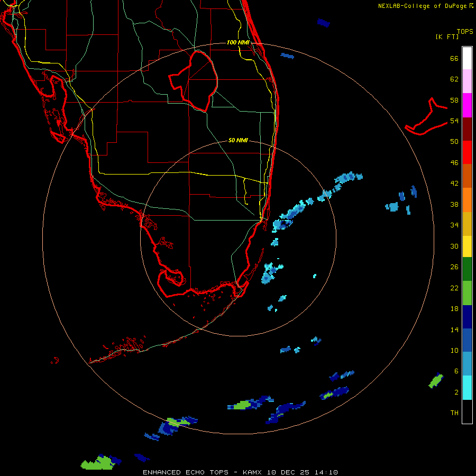Click the 30 value on the scale
Image resolution: width=476 pixels, height=476 pixels.
pyautogui.click(x=454, y=246)
